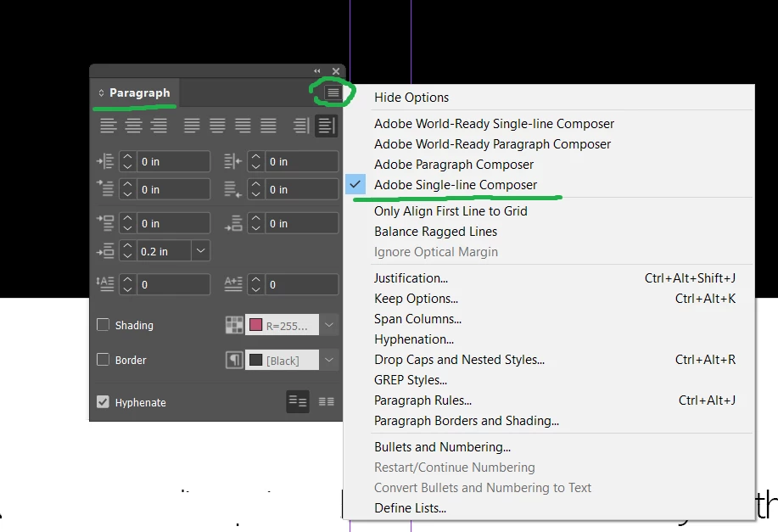Click the shading options grid icon
Screen dimensions: 778x532
click(234, 325)
